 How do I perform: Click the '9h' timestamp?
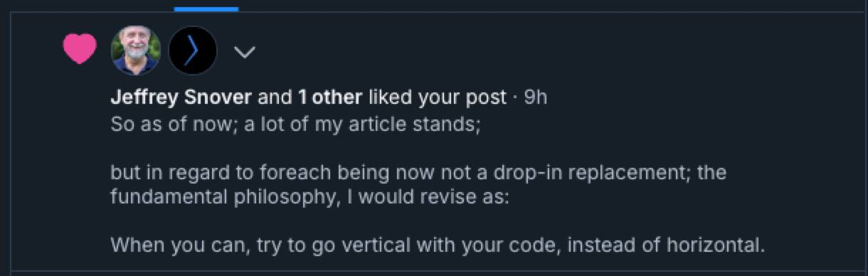click(535, 97)
